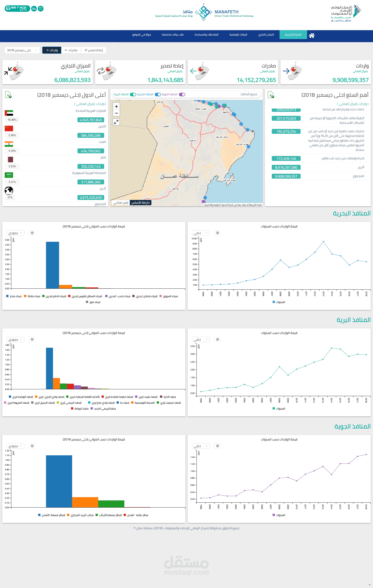Open chart type dropdown on sea ports bar chart

click(x=15, y=233)
